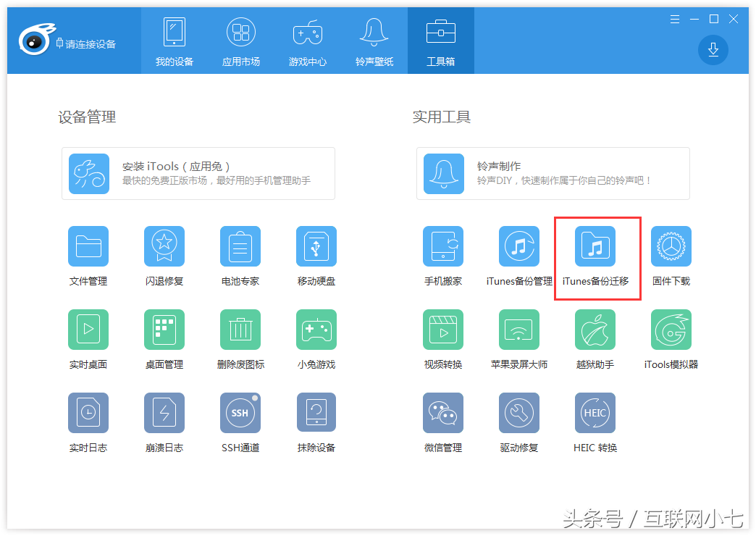This screenshot has height=536, width=756.
Task: Open the 文件管理 file manager tool
Action: (x=88, y=247)
